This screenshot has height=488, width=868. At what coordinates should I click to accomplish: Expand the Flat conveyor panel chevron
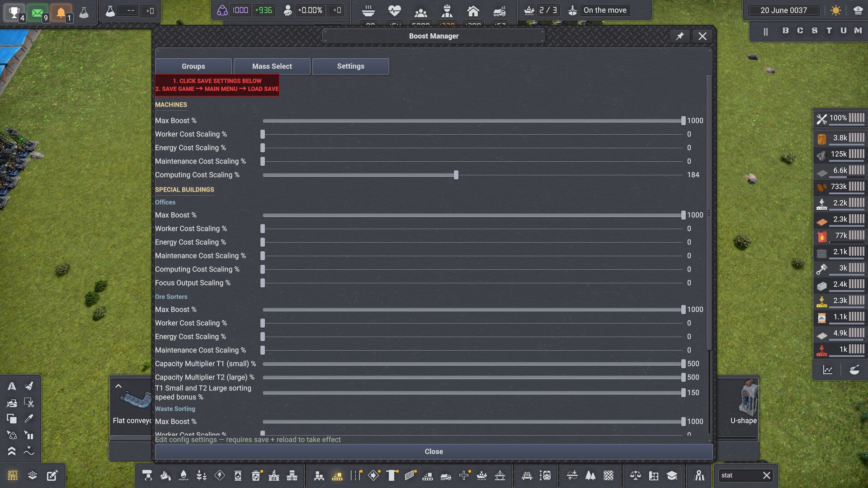click(x=118, y=386)
